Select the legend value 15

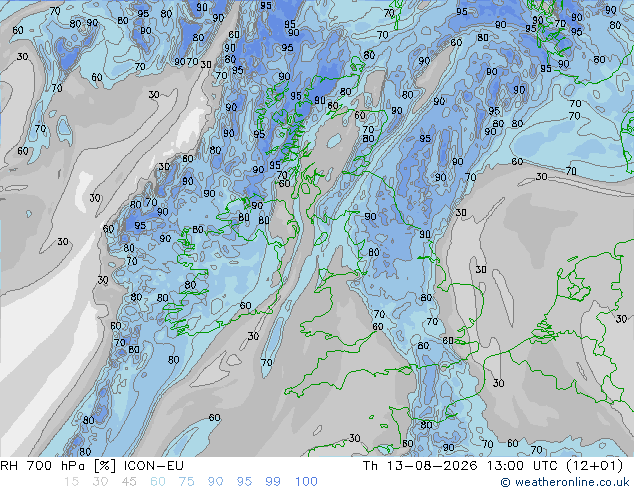[72, 482]
